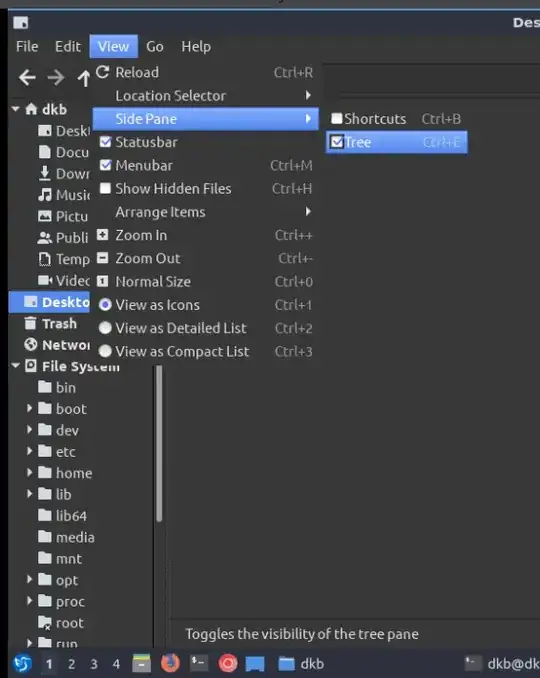
Task: Expand the home folder tree node
Action: tap(29, 472)
